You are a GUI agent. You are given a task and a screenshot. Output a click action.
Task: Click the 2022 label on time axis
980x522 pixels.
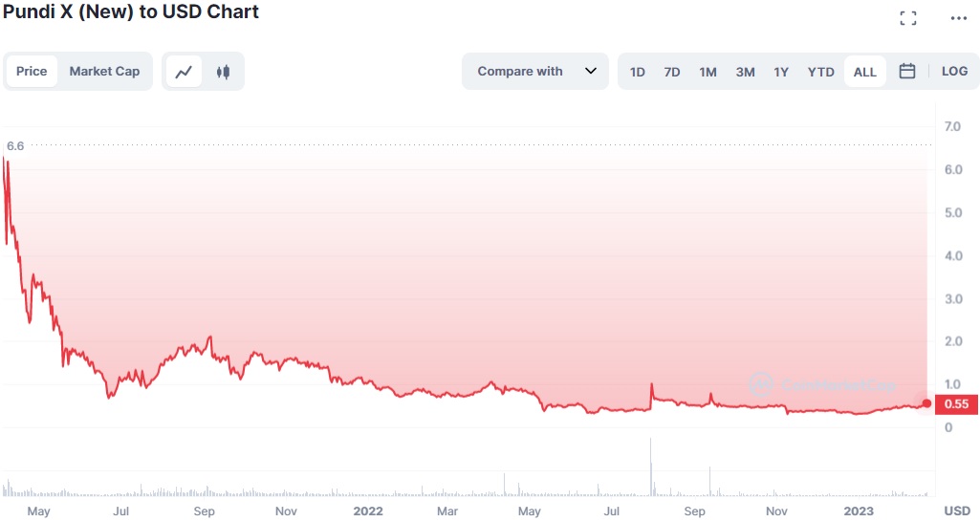(x=368, y=511)
